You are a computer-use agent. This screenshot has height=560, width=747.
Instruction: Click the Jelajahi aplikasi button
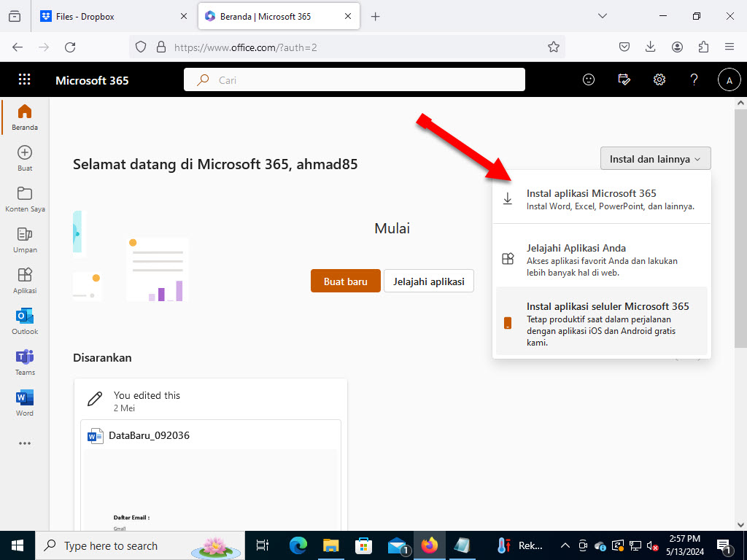(x=429, y=281)
